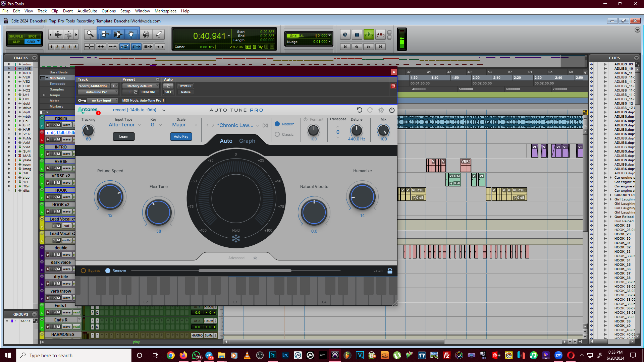Viewport: 644px width, 362px height.
Task: Click the Learn button
Action: [123, 136]
